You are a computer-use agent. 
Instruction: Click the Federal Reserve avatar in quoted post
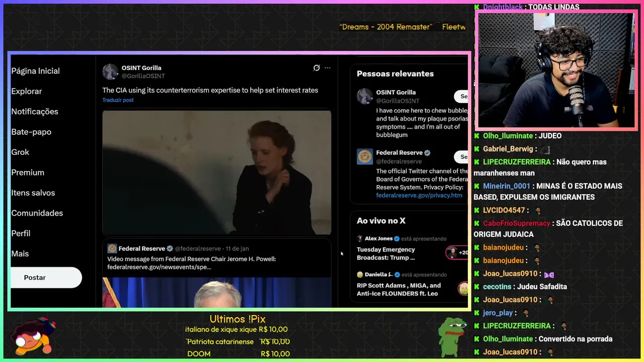pyautogui.click(x=112, y=248)
